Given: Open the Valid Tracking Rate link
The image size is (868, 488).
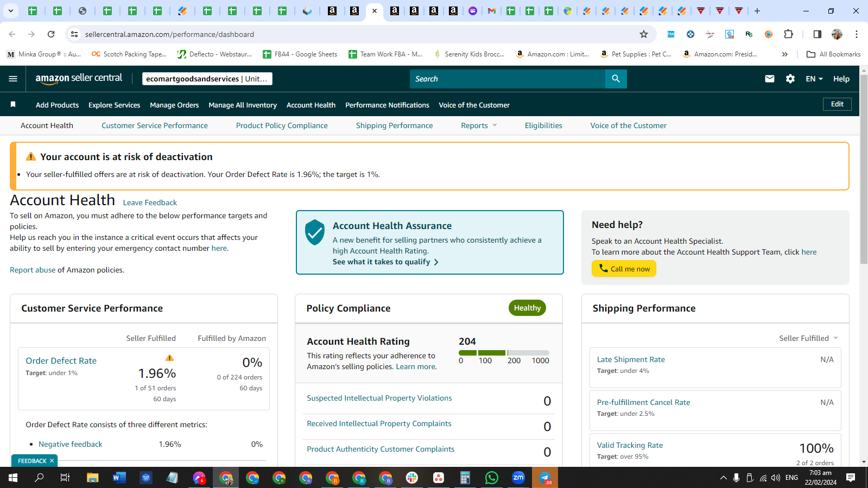Looking at the screenshot, I should [x=630, y=445].
